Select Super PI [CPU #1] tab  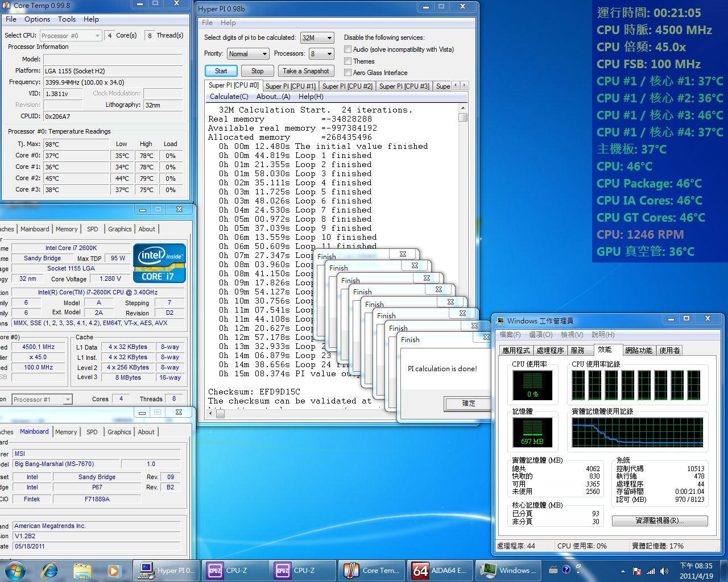point(290,86)
